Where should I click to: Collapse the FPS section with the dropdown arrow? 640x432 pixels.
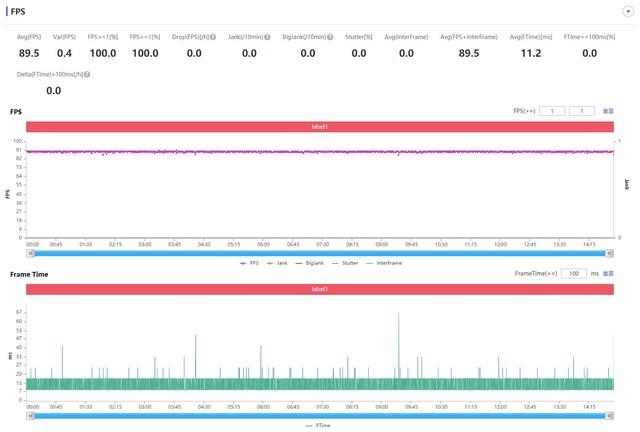tap(628, 11)
